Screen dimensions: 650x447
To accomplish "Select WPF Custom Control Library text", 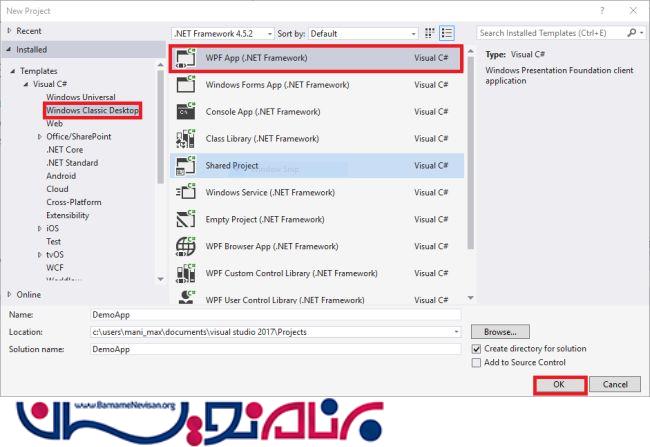I will 291,274.
